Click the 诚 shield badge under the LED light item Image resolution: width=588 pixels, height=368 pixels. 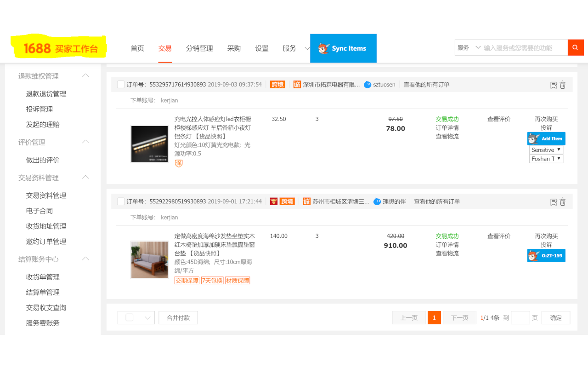pyautogui.click(x=179, y=163)
